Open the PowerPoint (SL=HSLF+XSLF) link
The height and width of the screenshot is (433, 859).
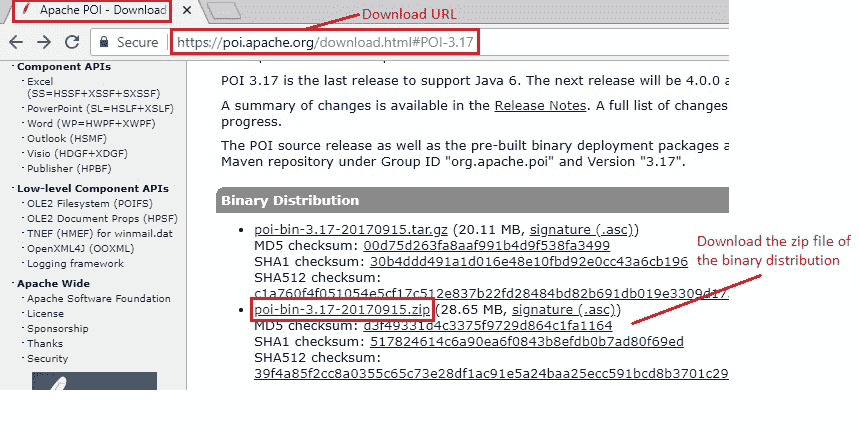point(100,109)
